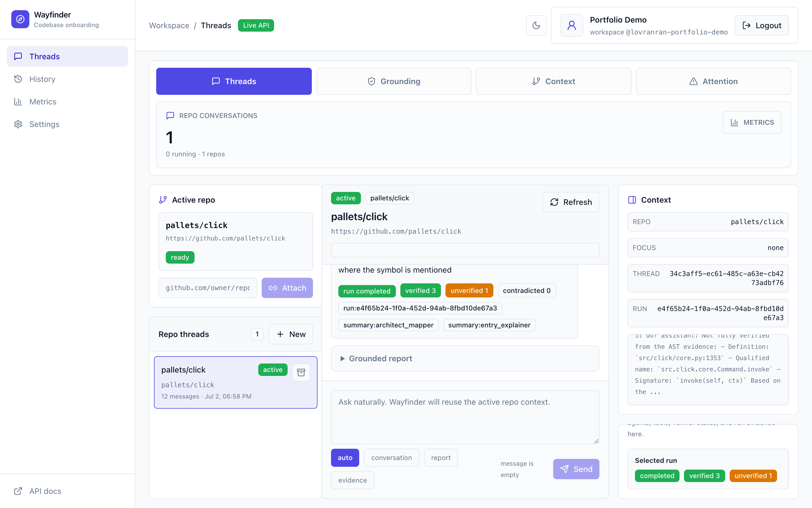Click the Live API badge

(256, 25)
